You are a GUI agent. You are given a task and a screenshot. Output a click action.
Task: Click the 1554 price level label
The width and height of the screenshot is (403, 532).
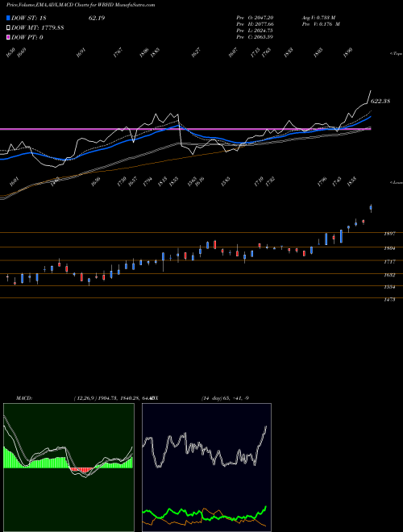389,287
